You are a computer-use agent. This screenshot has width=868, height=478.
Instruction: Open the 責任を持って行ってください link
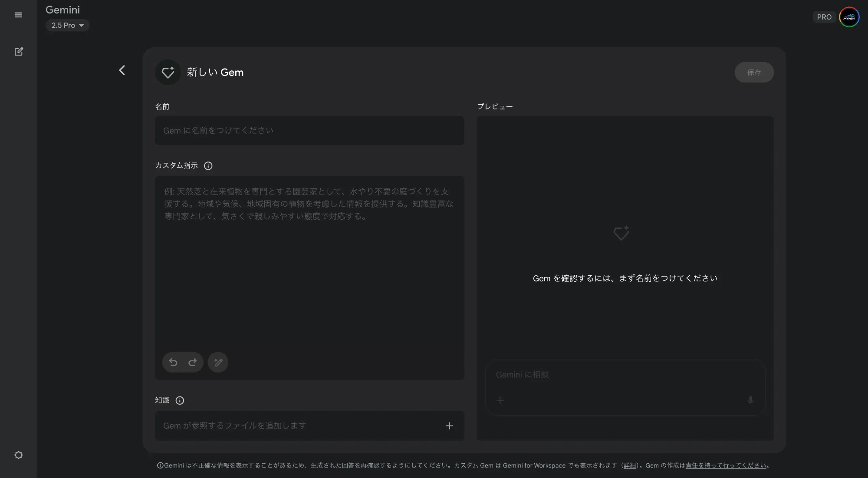[x=726, y=465]
